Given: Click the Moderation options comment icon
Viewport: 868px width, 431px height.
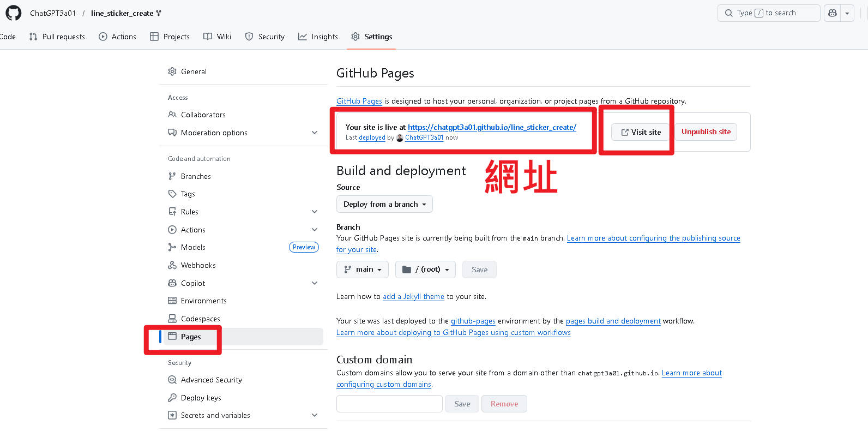Looking at the screenshot, I should click(172, 133).
